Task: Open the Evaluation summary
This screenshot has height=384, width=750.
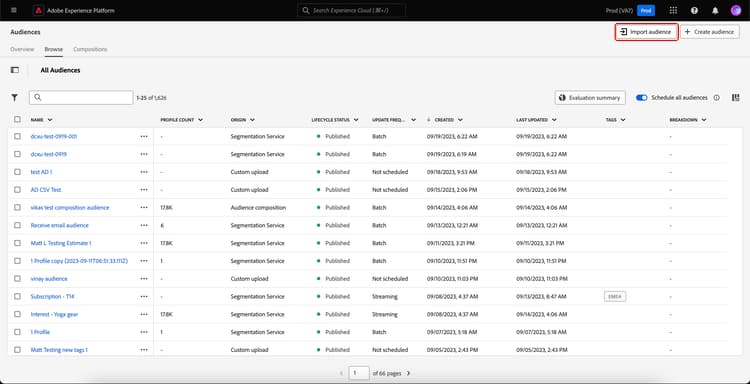Action: tap(590, 98)
